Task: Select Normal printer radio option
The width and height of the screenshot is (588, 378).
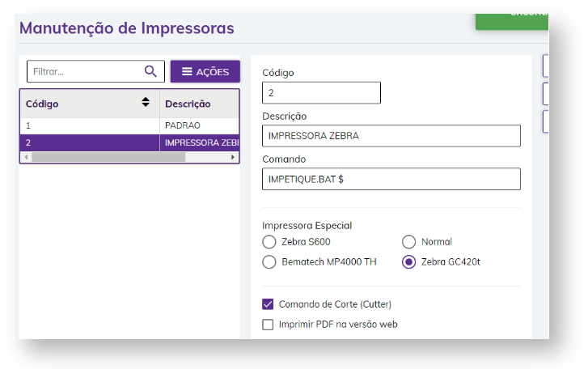Action: click(x=408, y=242)
